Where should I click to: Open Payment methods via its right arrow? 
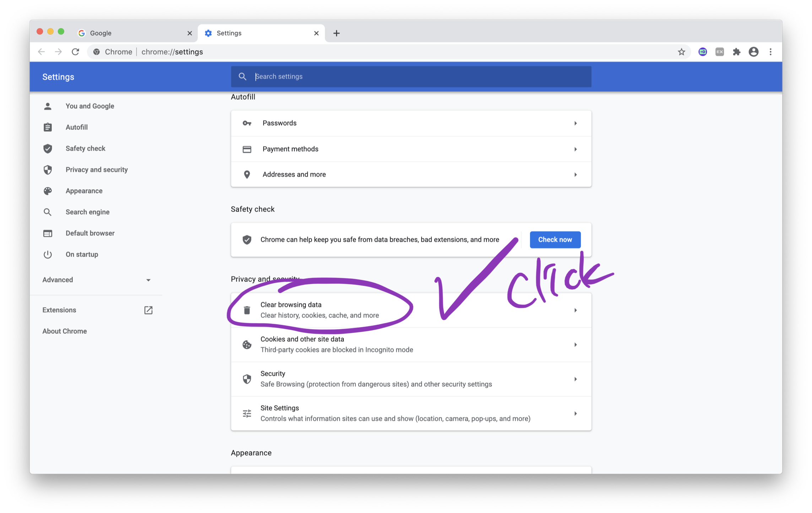click(x=575, y=149)
